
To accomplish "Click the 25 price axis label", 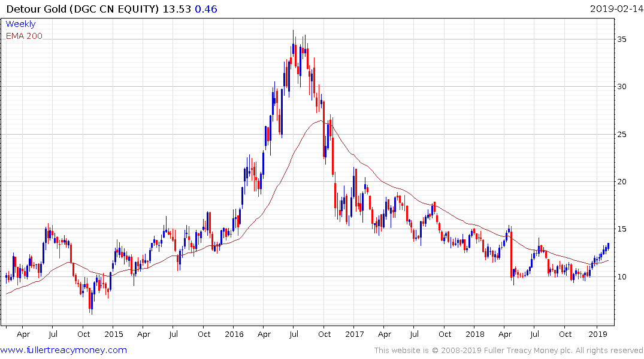I will (621, 135).
